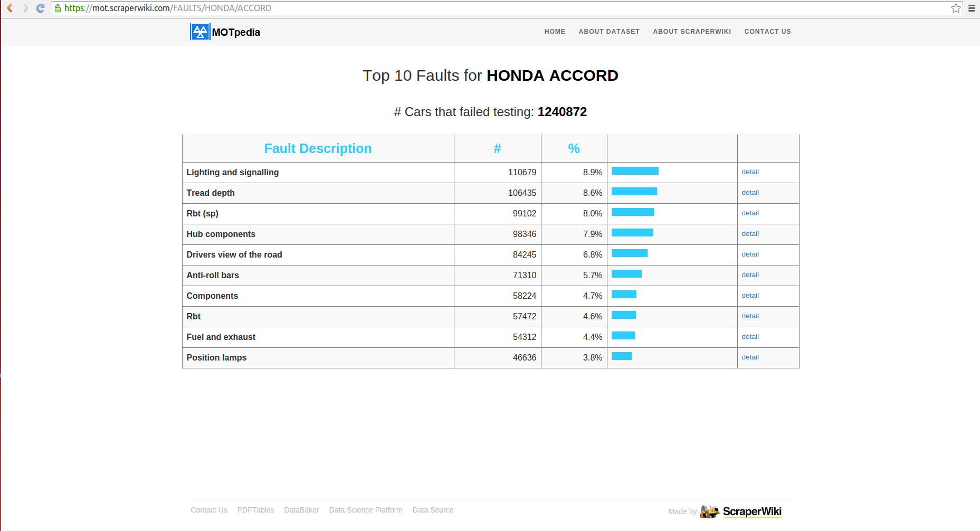Click the Lighting and signalling percentage bar
This screenshot has width=980, height=531.
click(x=635, y=170)
